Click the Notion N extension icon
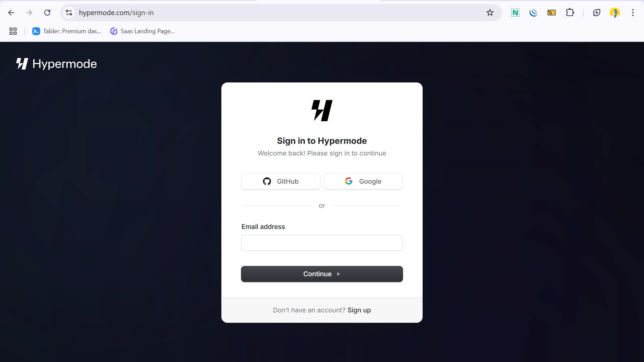 [515, 12]
